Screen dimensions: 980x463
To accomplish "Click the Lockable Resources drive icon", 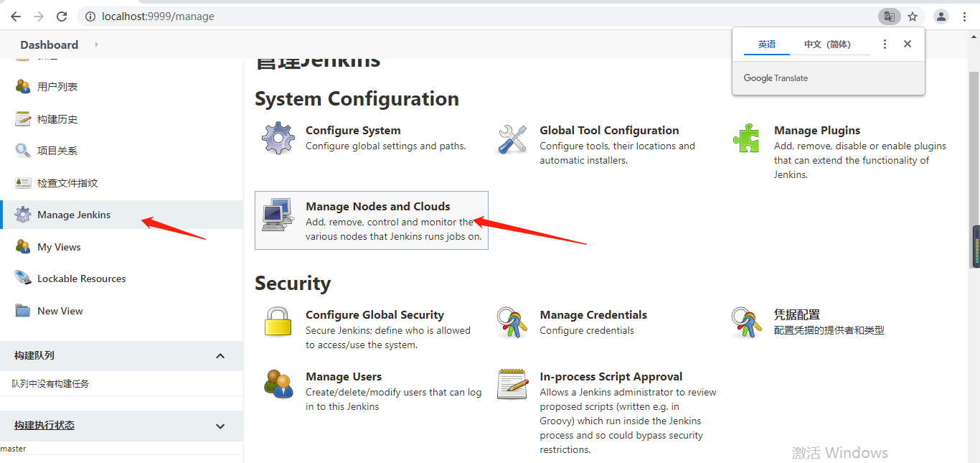I will click(x=23, y=279).
